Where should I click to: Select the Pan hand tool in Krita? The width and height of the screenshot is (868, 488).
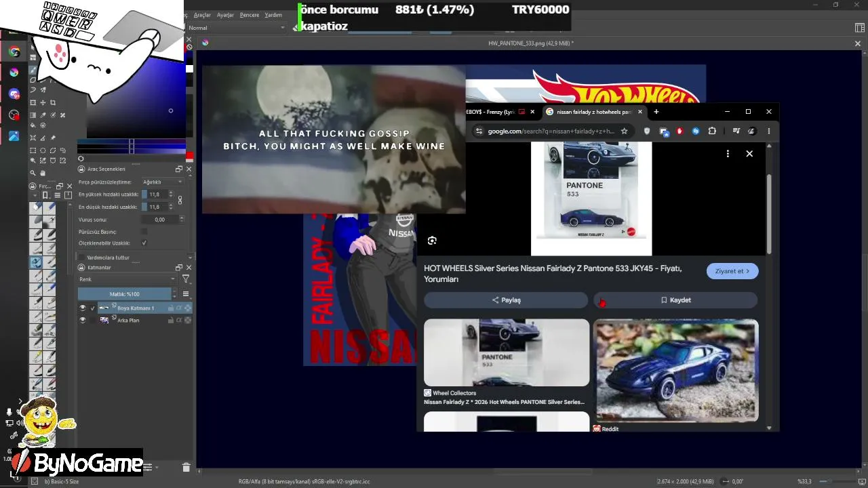click(x=43, y=173)
